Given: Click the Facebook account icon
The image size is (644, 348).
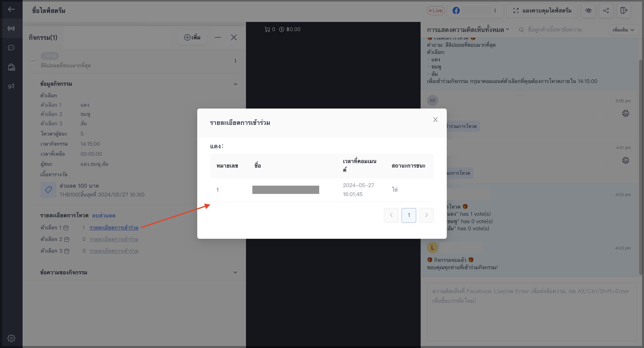Looking at the screenshot, I should [x=456, y=11].
